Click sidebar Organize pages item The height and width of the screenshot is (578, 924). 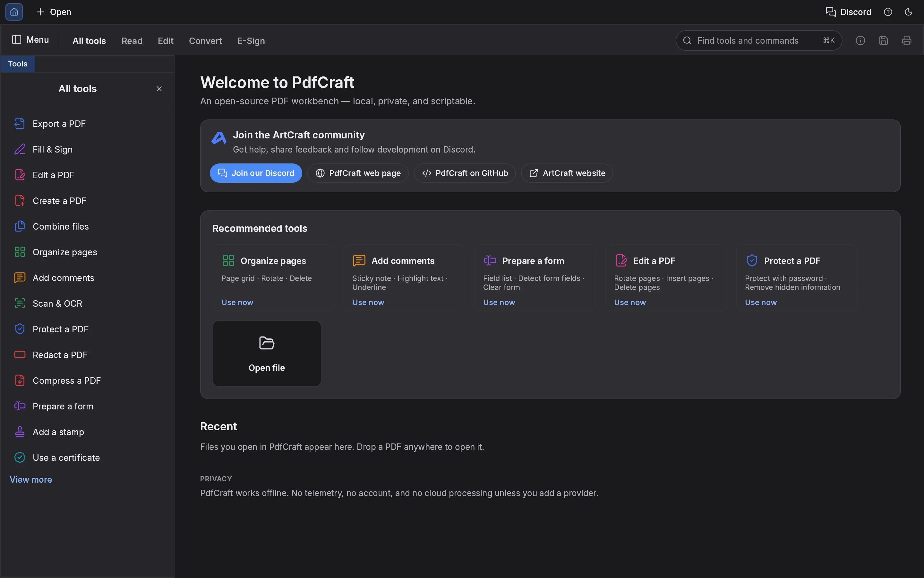pyautogui.click(x=88, y=252)
